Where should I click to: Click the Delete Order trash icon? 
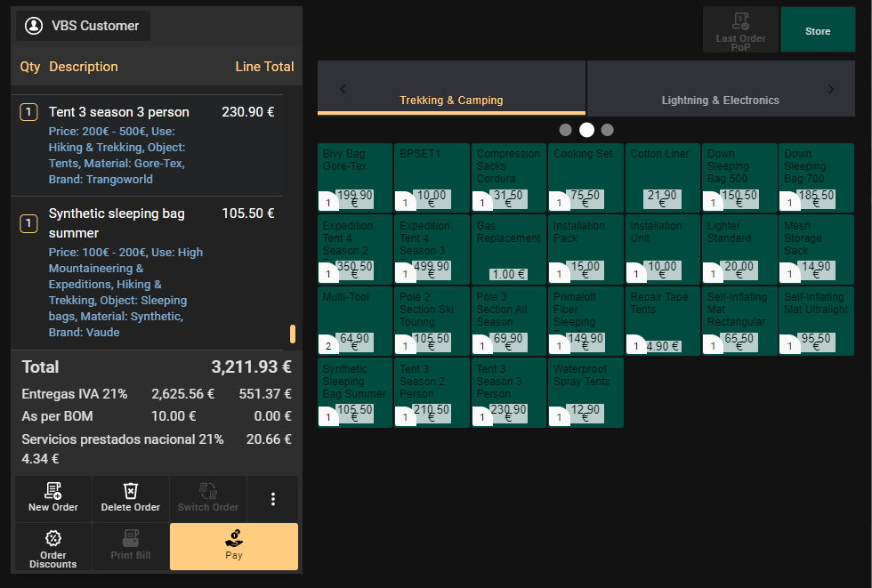131,491
